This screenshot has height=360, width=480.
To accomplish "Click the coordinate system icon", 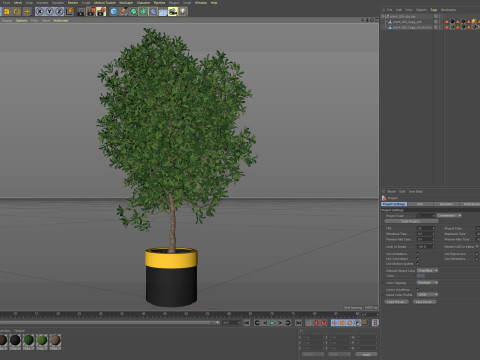I will [x=69, y=12].
